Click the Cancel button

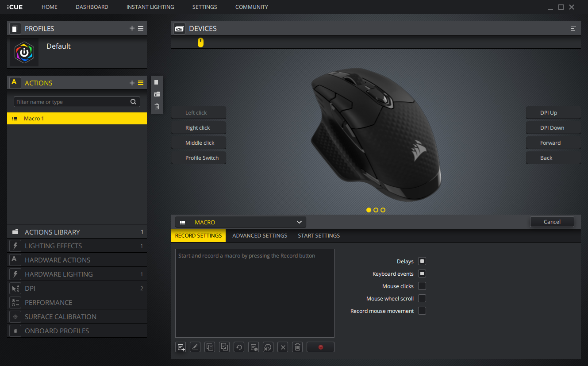coord(552,222)
